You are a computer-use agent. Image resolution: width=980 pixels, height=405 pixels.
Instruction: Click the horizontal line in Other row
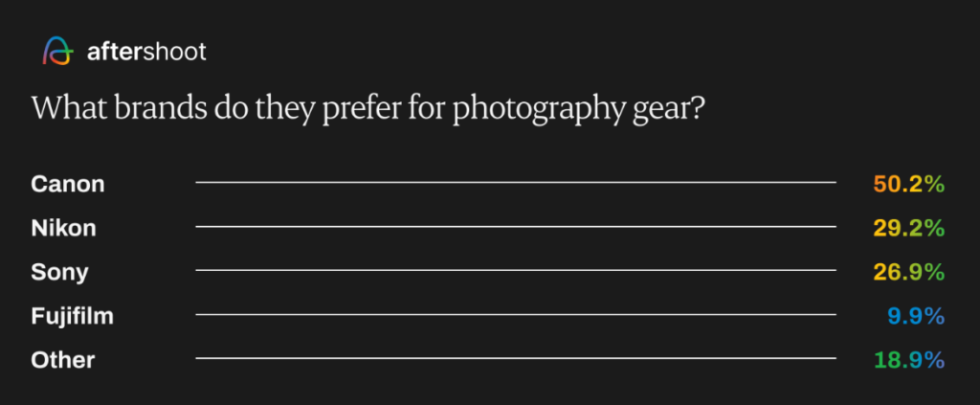point(516,359)
